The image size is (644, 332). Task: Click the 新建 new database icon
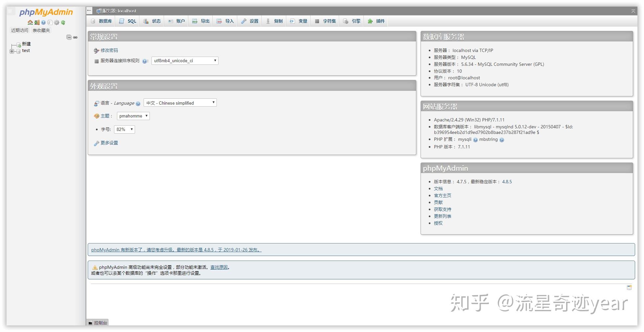pos(18,44)
